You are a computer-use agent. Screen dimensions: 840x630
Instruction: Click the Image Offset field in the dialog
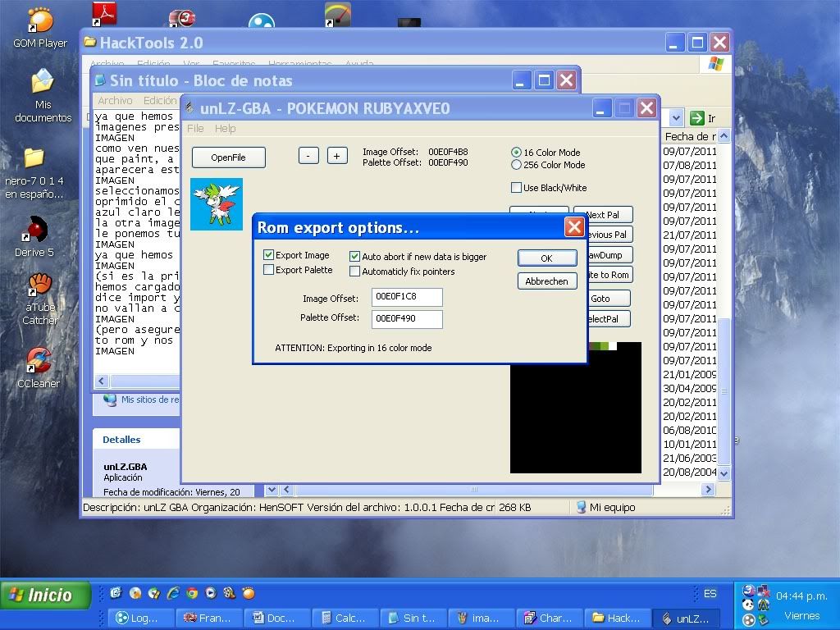tap(407, 297)
